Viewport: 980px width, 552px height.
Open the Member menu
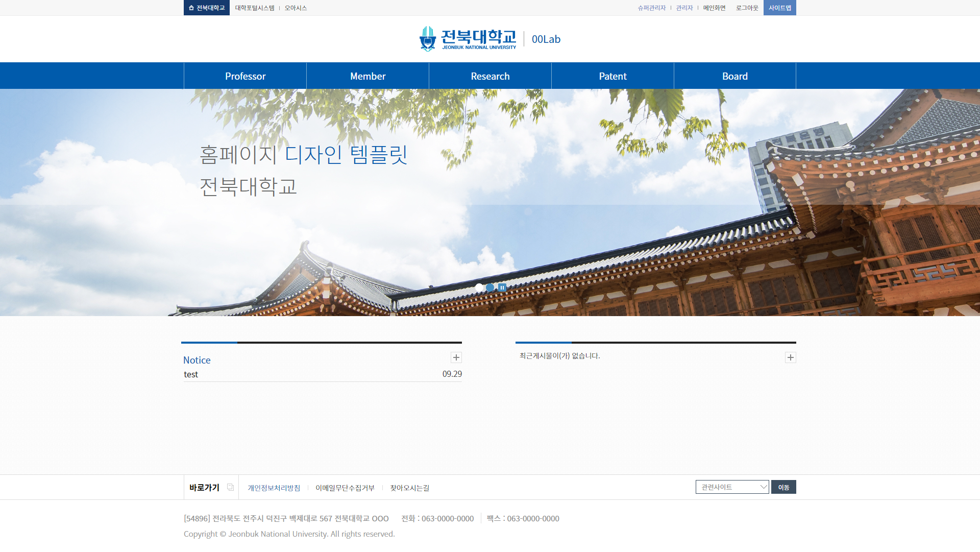[x=367, y=76]
